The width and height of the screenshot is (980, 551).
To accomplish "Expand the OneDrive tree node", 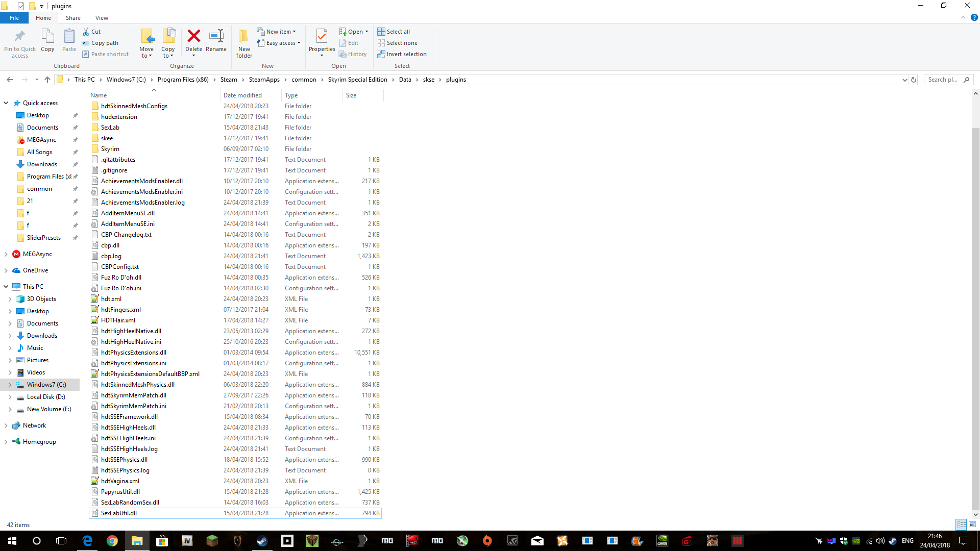I will click(6, 270).
